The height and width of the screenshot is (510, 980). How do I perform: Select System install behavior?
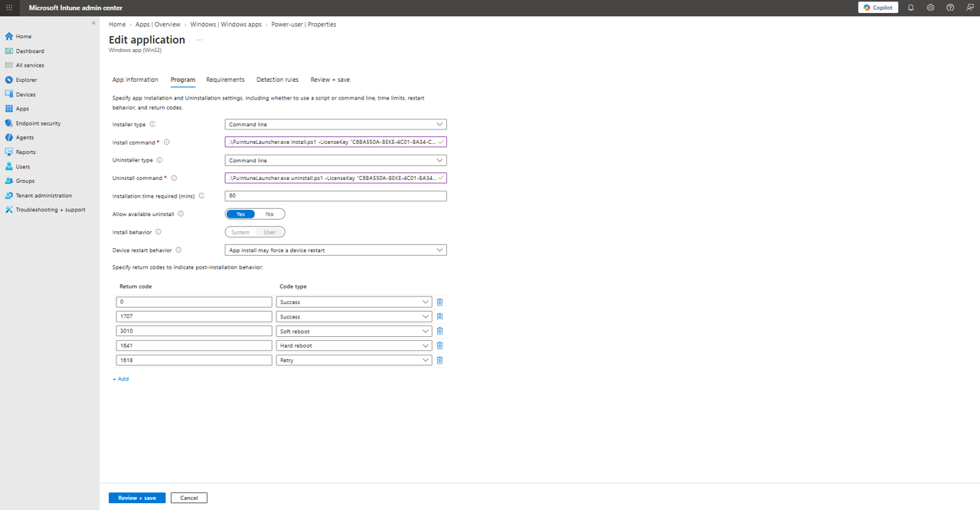click(240, 232)
